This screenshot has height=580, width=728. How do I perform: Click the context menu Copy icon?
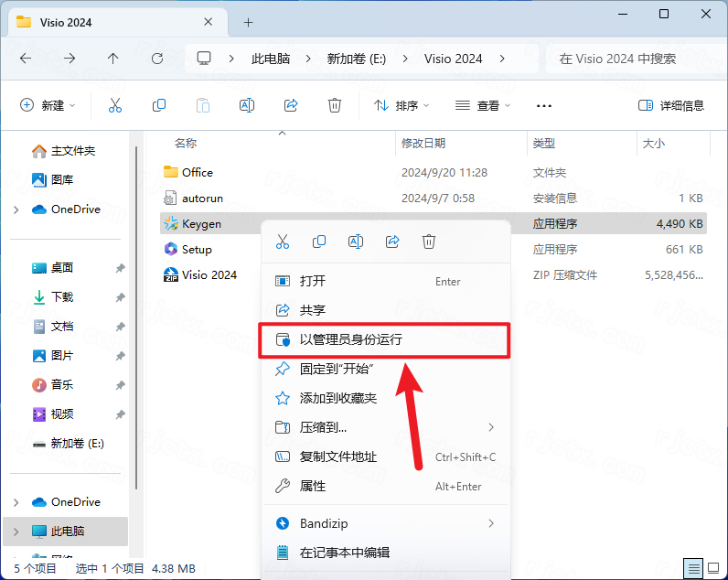319,242
